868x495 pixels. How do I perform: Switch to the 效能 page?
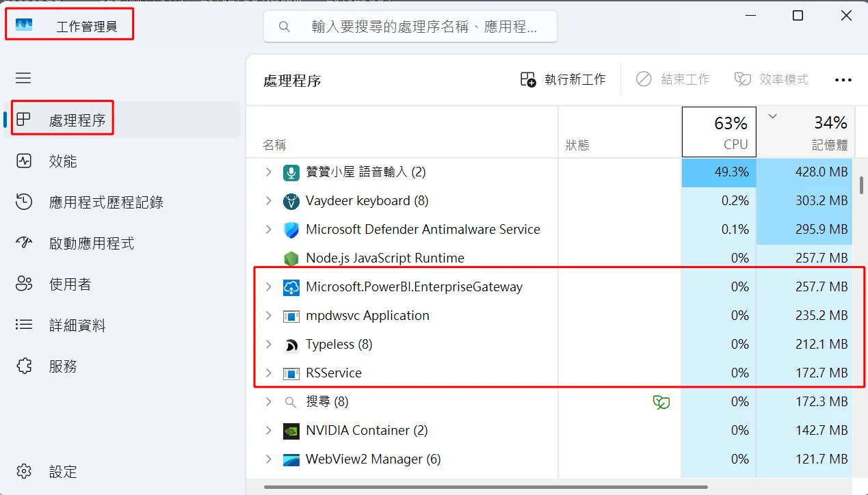(x=122, y=161)
